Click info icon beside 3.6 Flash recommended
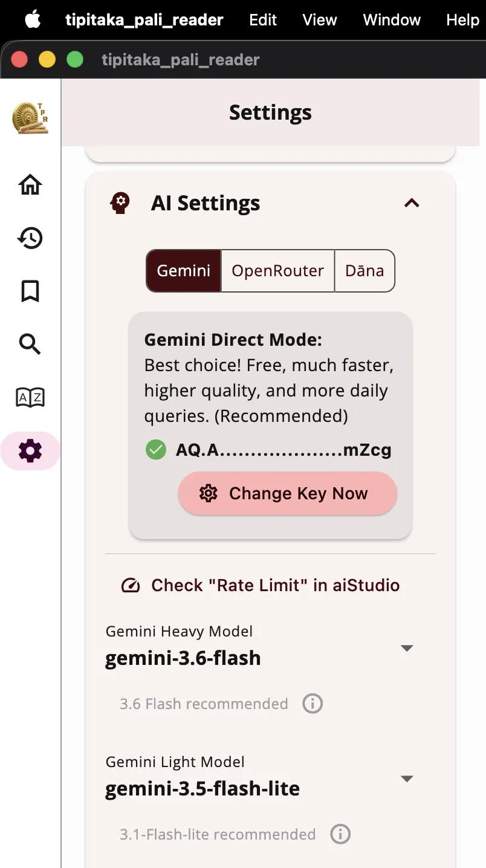This screenshot has width=486, height=868. (313, 704)
